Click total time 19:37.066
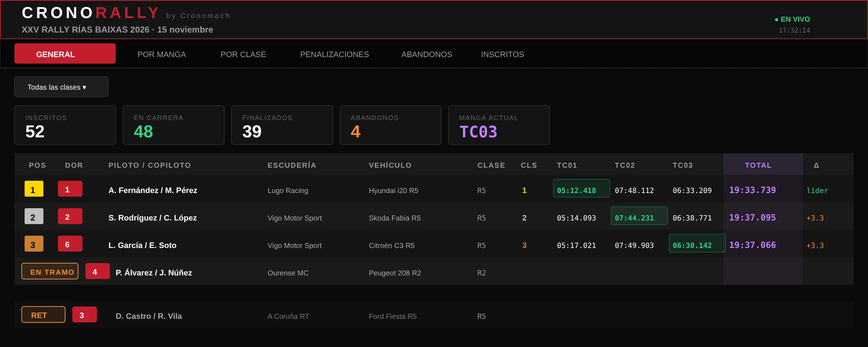The height and width of the screenshot is (347, 868). [753, 245]
